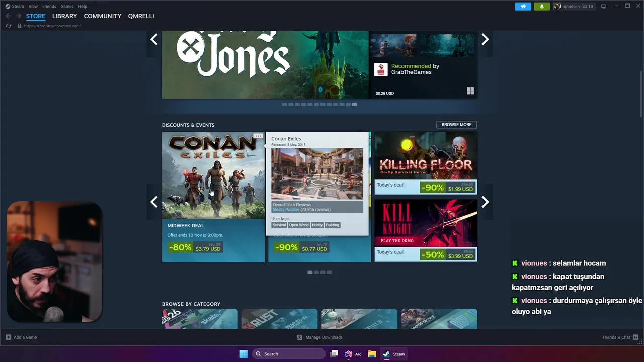
Task: Click the Mostly Positive reviews link
Action: 286,210
